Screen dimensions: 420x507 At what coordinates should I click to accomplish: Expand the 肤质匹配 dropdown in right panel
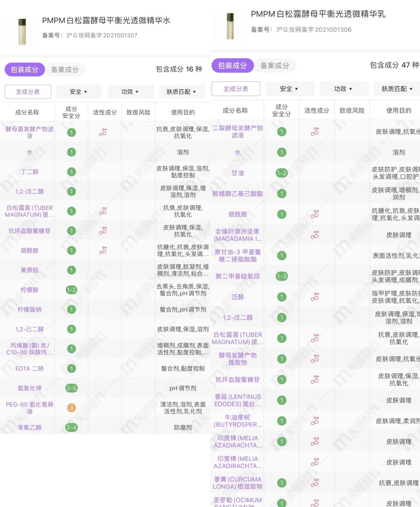[x=397, y=89]
